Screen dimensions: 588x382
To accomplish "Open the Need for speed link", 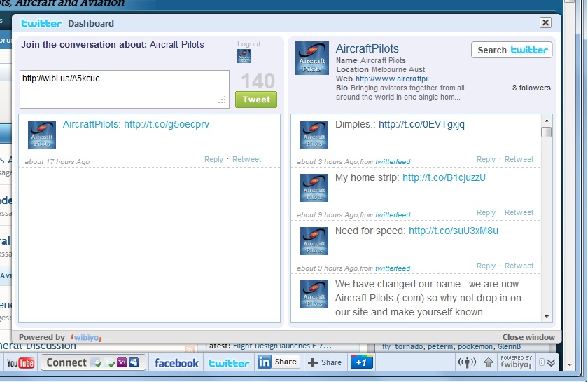I will pyautogui.click(x=454, y=231).
